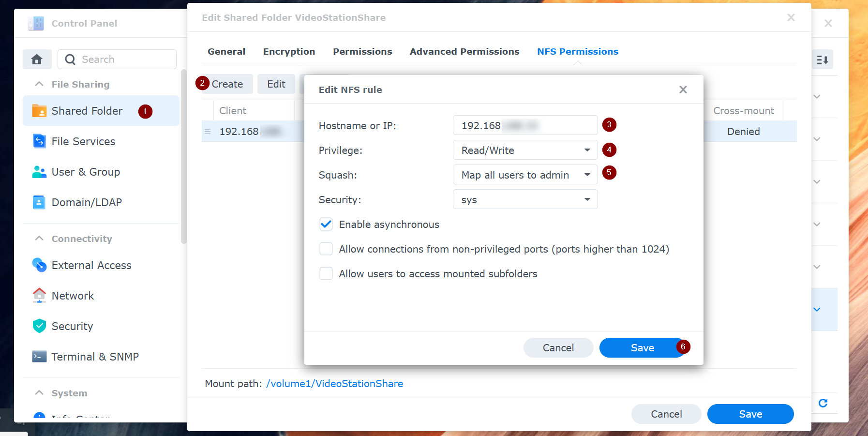Click the Network house icon
This screenshot has height=436, width=868.
click(39, 295)
